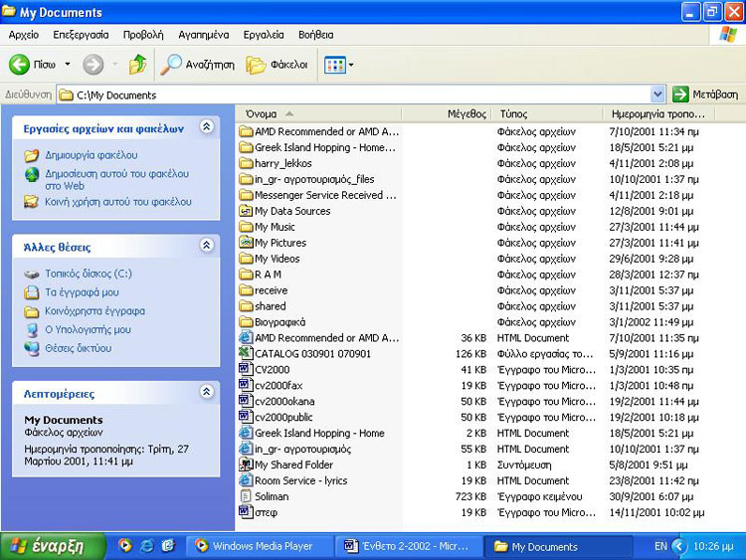
Task: Click the Ο Υπολογιστής μου computer icon
Action: pos(32,329)
